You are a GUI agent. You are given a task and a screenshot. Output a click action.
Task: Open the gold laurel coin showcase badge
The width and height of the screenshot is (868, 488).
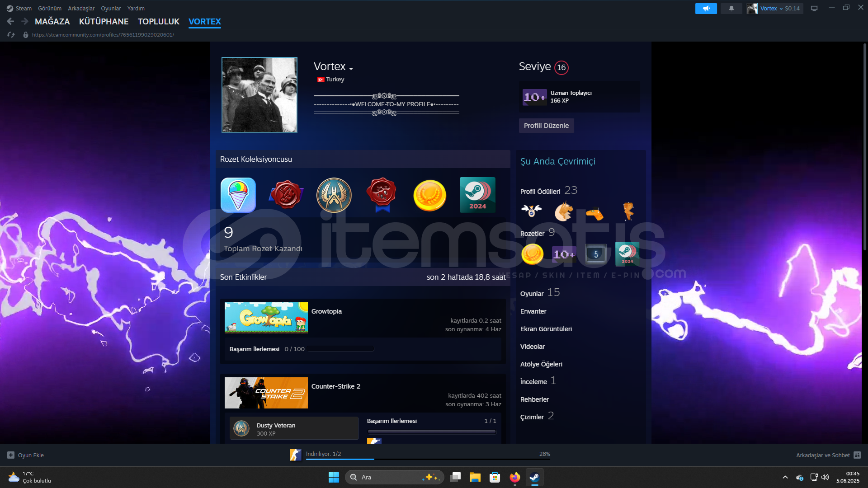click(x=429, y=195)
